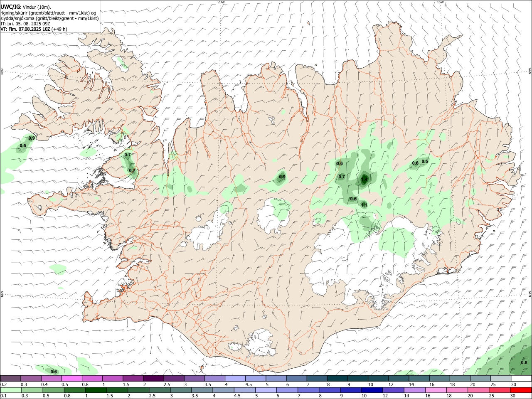The height and width of the screenshot is (399, 532).
Task: Click the bright pink 0.5 snow legend swatch
Action: click(x=71, y=379)
